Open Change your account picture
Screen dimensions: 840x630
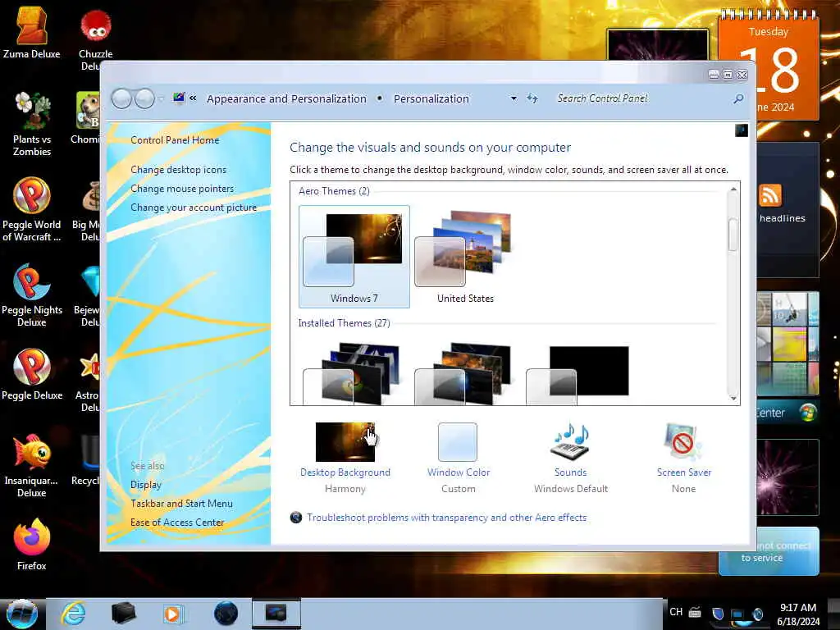(194, 208)
